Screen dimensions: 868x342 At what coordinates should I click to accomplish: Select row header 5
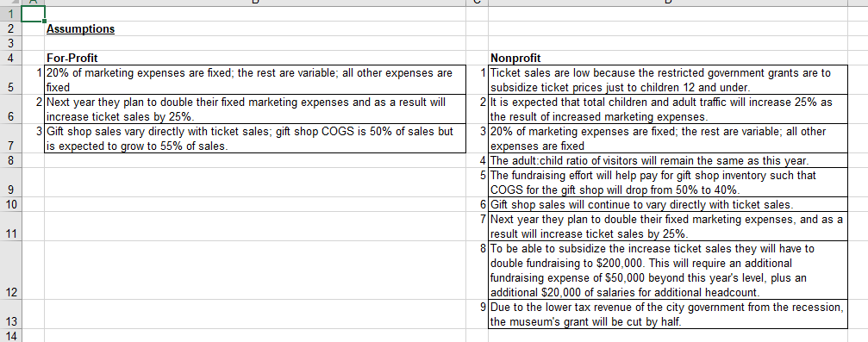(10, 80)
